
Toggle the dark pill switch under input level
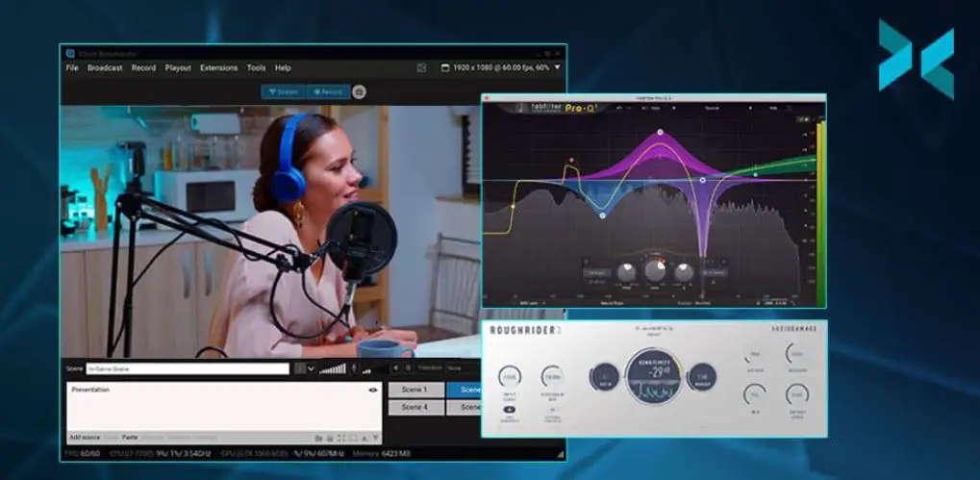[510, 410]
